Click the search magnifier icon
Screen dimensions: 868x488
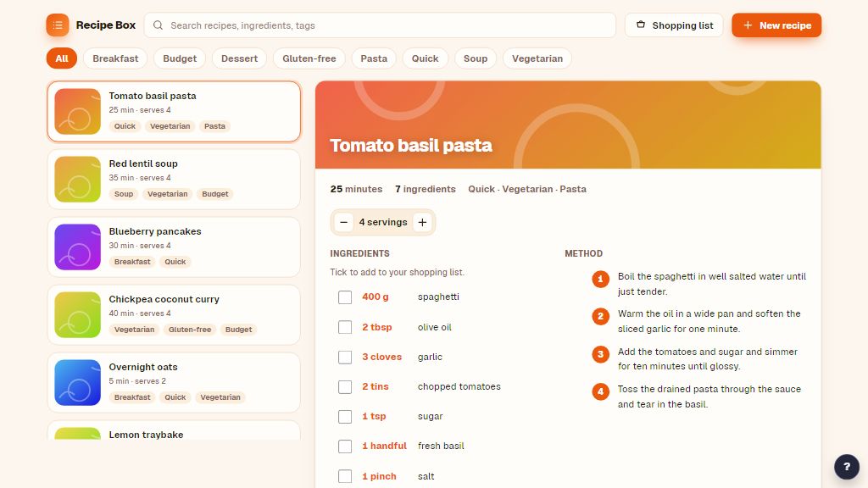[158, 25]
